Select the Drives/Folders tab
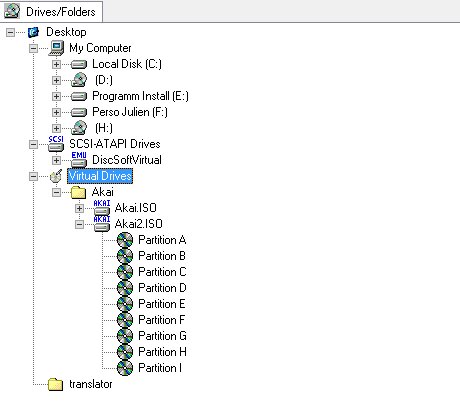Screen dimensions: 460x409 [x=51, y=11]
